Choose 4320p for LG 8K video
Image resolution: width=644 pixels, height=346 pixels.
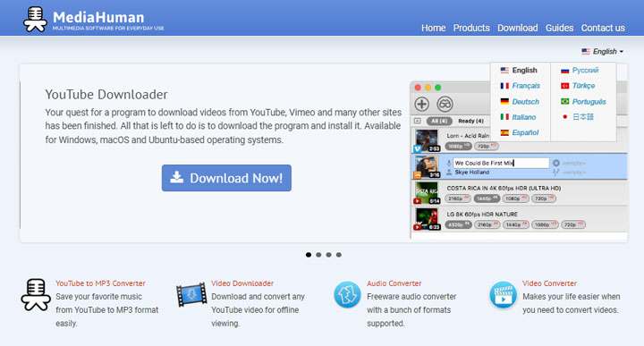tap(458, 225)
